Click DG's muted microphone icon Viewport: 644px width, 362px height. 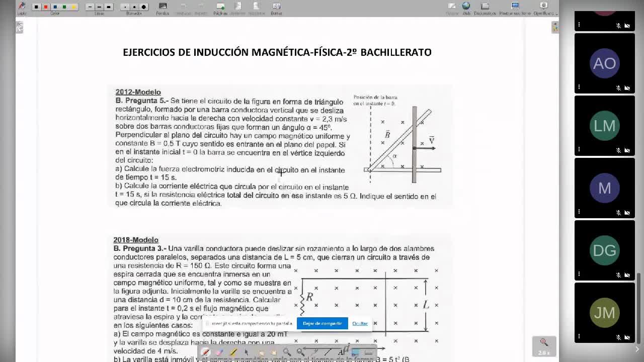pyautogui.click(x=619, y=275)
